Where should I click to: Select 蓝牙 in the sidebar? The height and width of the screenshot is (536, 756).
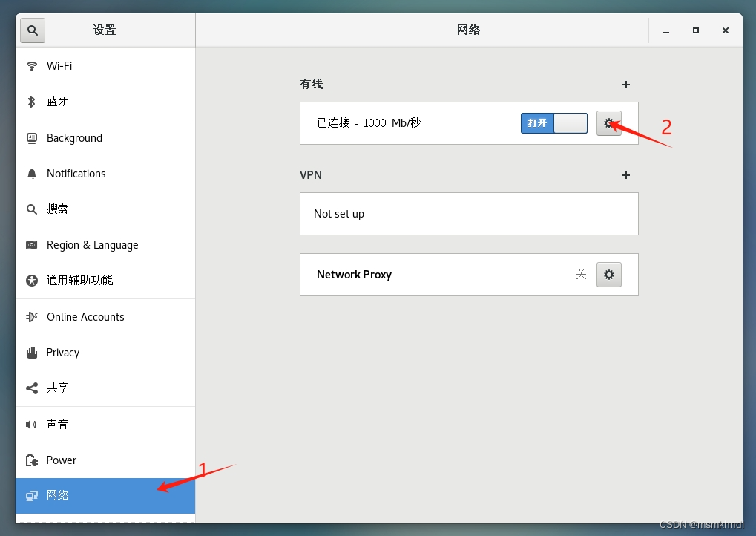pos(105,101)
